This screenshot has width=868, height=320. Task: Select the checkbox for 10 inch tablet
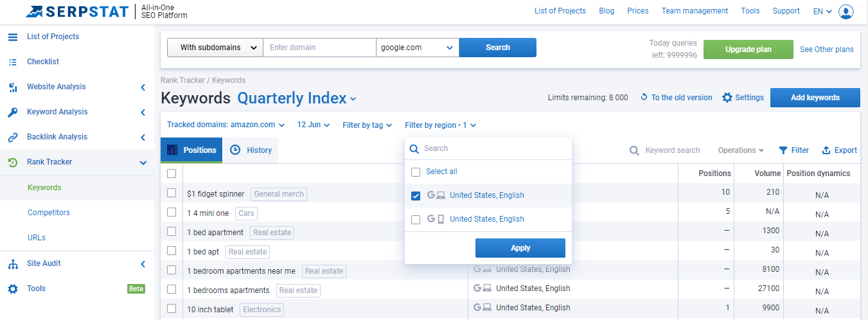tap(172, 308)
